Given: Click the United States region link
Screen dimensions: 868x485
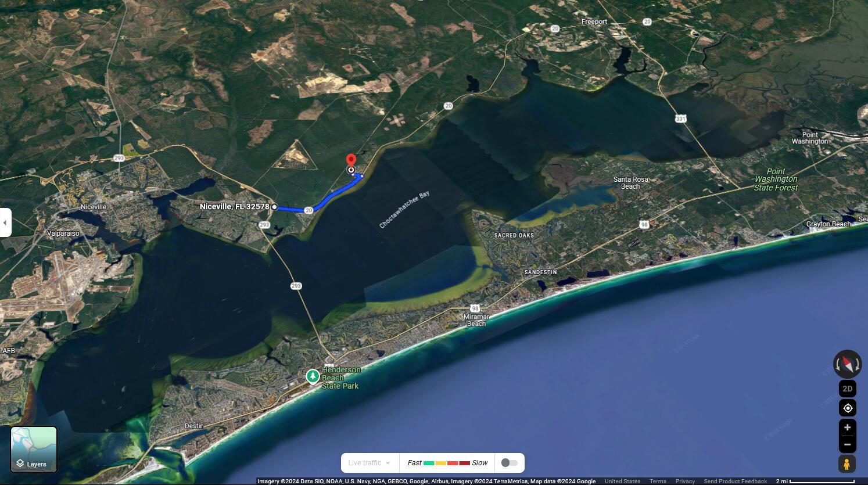Looking at the screenshot, I should click(622, 482).
